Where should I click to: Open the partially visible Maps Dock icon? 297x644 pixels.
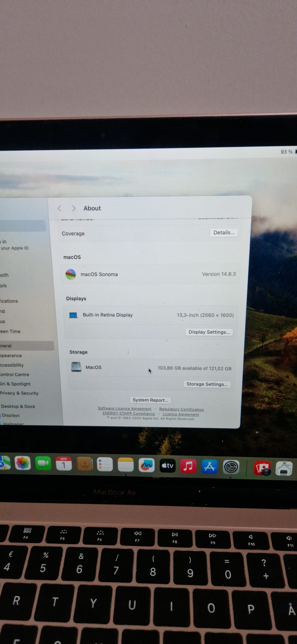coord(5,463)
